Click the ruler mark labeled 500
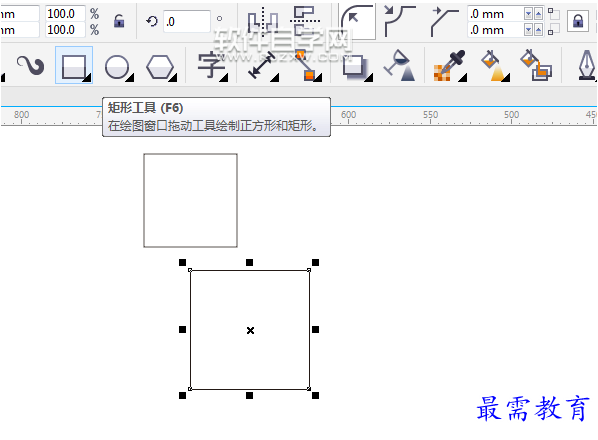This screenshot has height=440, width=598. pos(511,114)
